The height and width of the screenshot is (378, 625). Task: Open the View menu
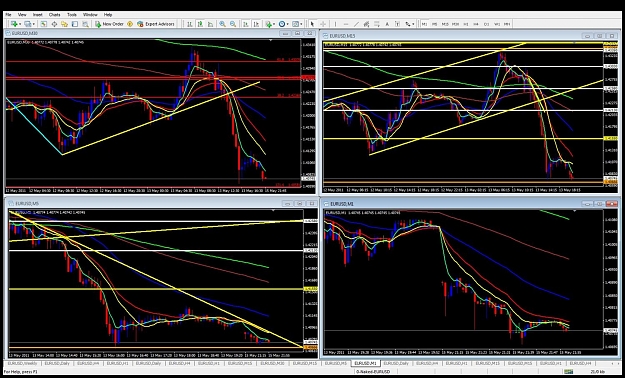pyautogui.click(x=22, y=15)
